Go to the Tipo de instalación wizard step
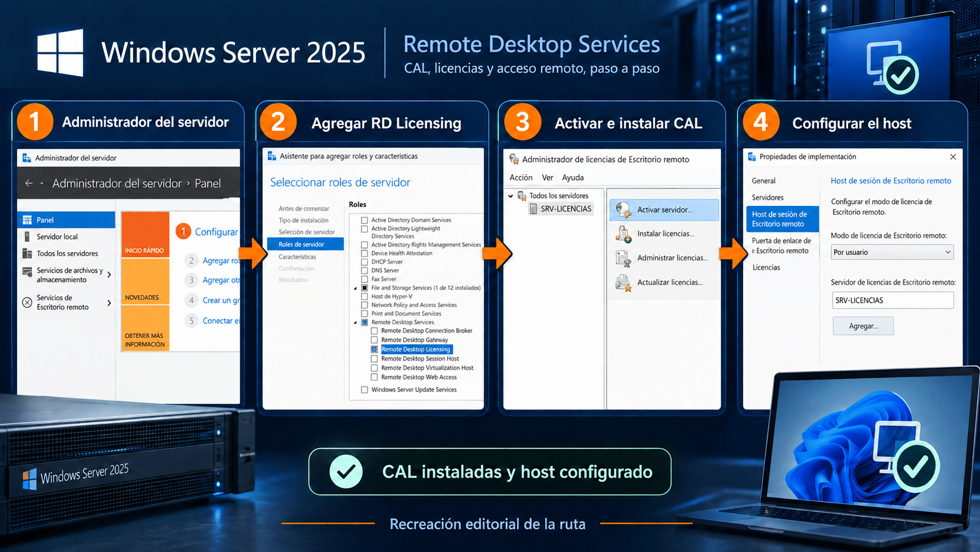The height and width of the screenshot is (552, 980). pyautogui.click(x=304, y=221)
